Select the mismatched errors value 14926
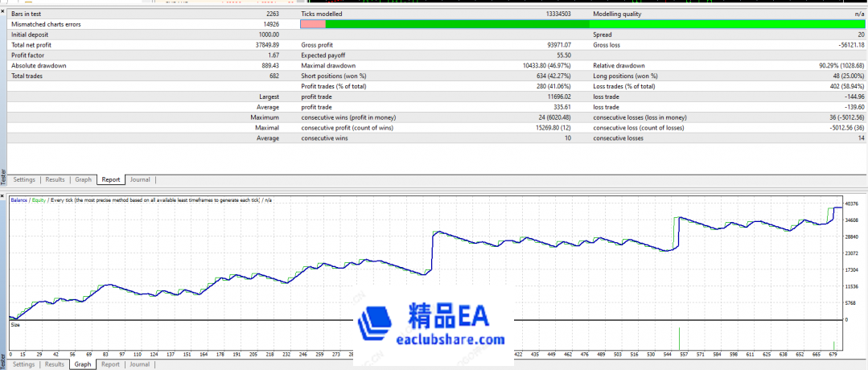The image size is (868, 370). 270,24
